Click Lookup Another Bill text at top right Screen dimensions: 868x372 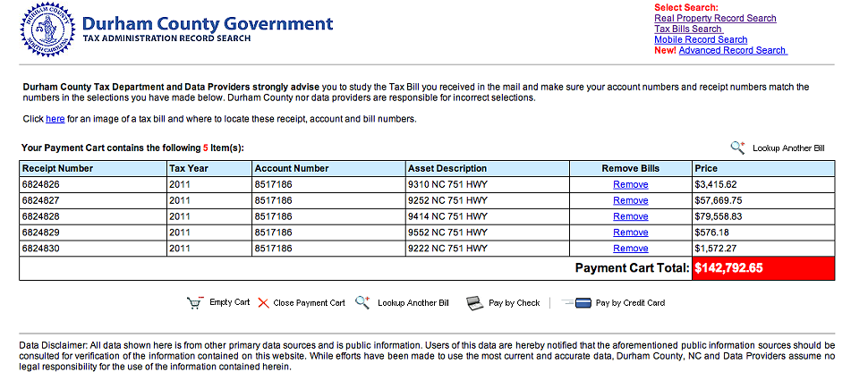coord(788,148)
